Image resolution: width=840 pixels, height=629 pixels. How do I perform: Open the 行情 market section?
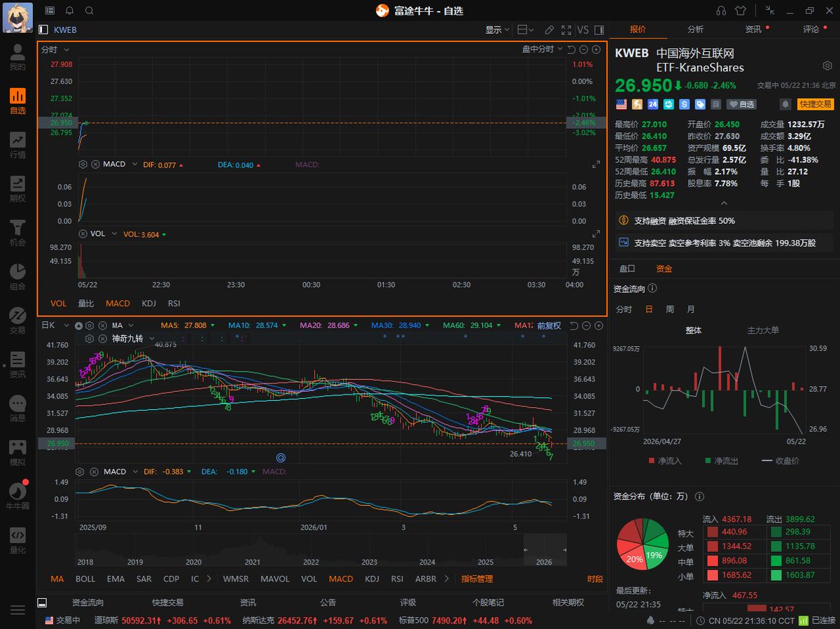click(17, 146)
